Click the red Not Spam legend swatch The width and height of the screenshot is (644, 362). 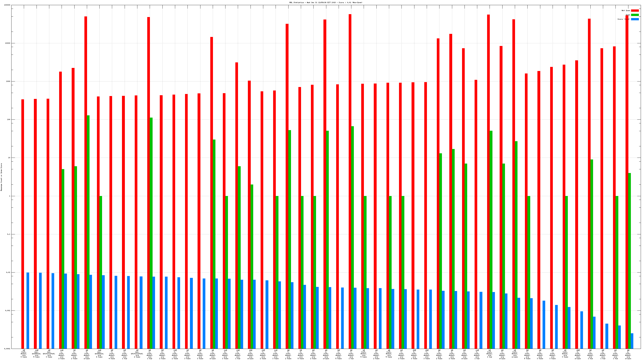click(635, 10)
